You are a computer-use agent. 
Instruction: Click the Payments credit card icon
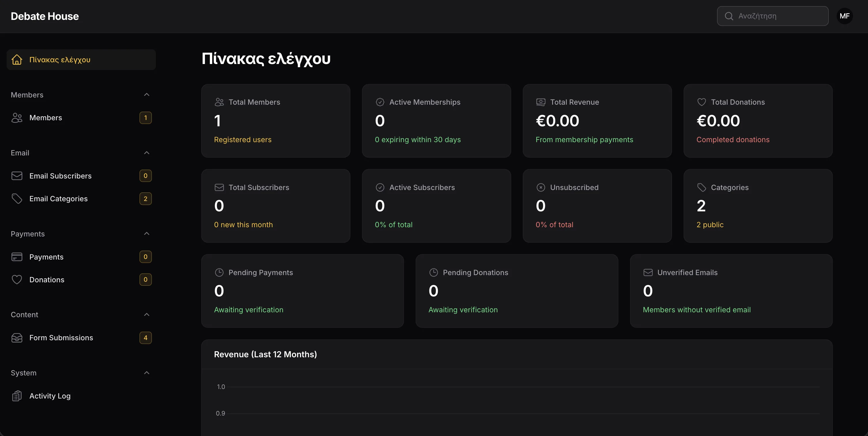[17, 257]
